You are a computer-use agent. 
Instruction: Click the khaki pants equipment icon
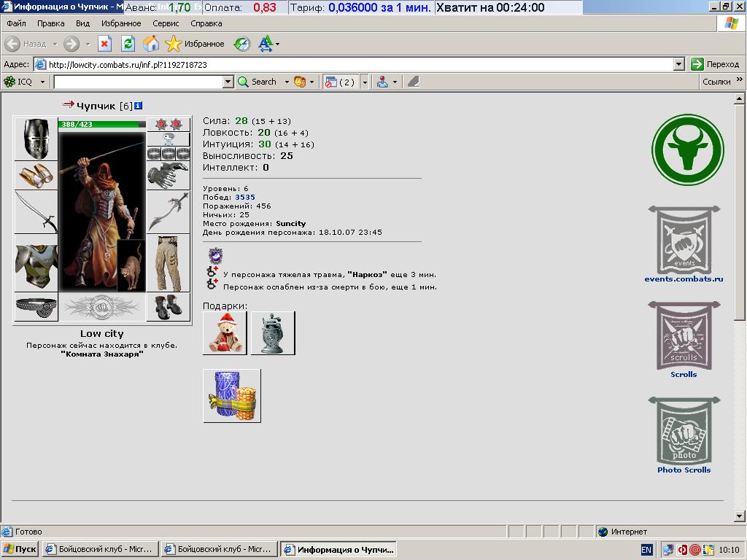(169, 262)
